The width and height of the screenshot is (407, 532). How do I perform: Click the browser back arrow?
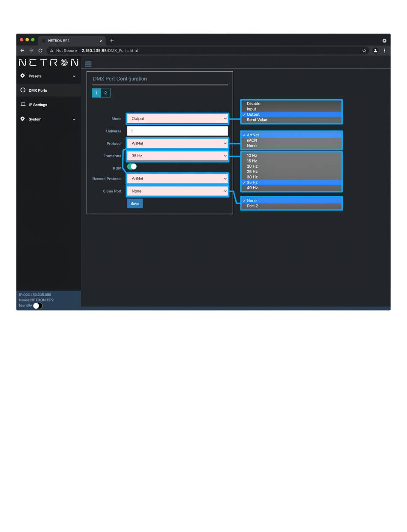pos(22,51)
